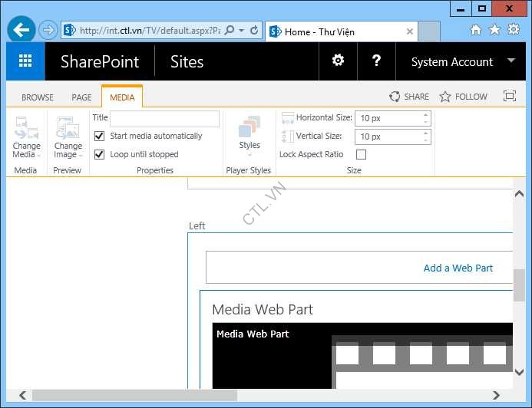Screen dimensions: 532x408
Task: Disable Loop until stopped checkbox
Action: (99, 154)
